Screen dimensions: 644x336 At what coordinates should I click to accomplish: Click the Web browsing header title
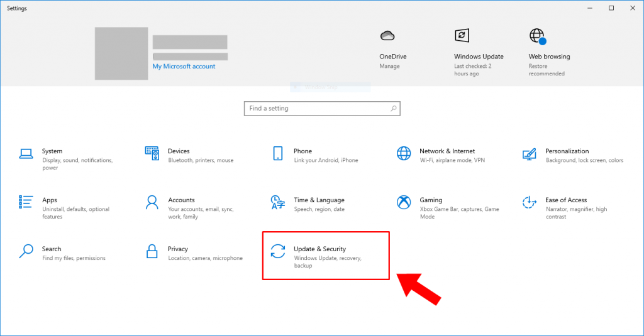pos(549,56)
